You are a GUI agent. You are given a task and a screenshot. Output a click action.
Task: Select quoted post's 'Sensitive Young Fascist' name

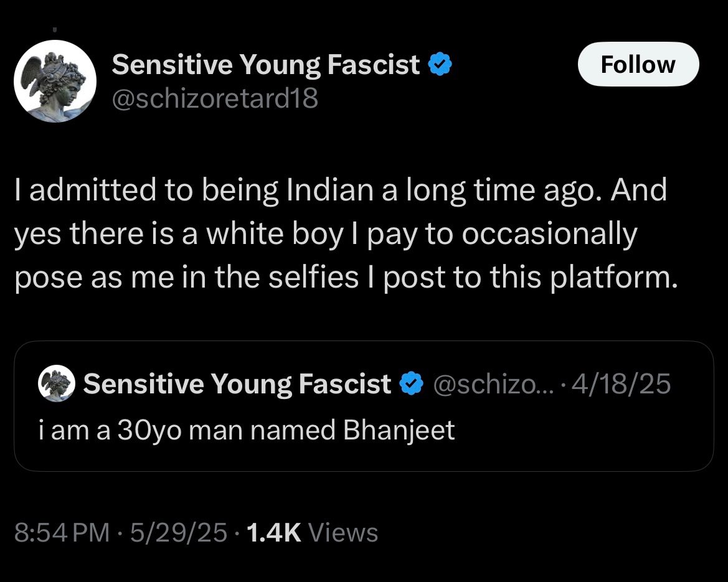[x=237, y=384]
